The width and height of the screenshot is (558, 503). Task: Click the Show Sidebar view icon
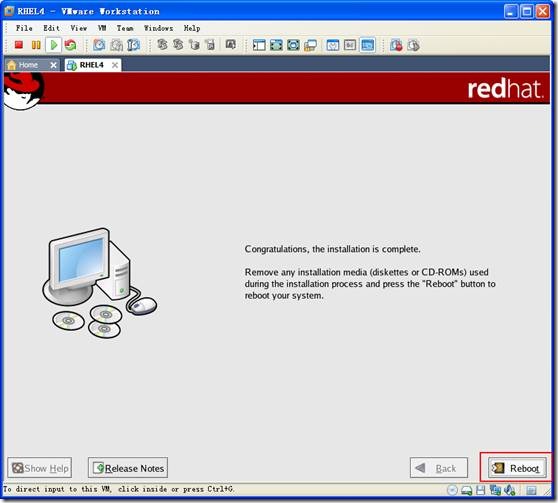click(x=259, y=45)
